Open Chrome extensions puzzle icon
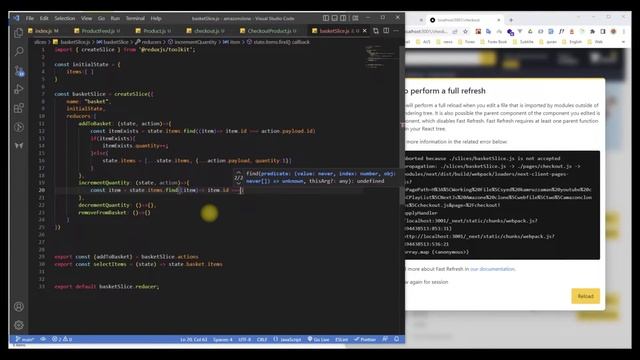The height and width of the screenshot is (360, 640). [x=592, y=31]
